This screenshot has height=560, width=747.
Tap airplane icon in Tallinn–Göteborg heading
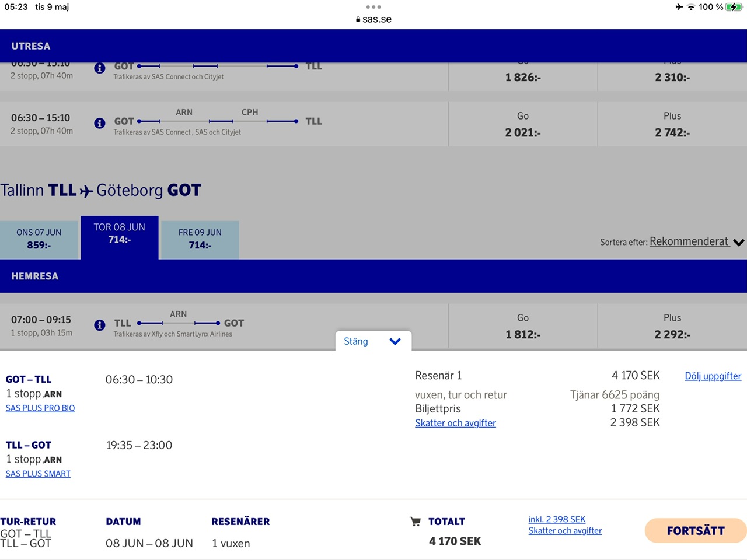(86, 191)
